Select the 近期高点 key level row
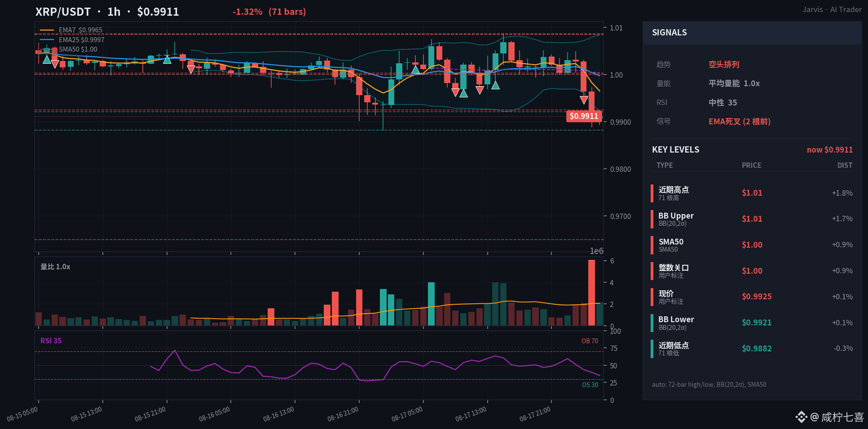 pyautogui.click(x=752, y=193)
